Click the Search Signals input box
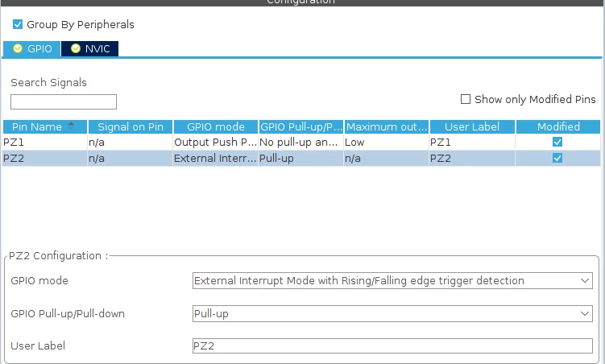 tap(64, 101)
